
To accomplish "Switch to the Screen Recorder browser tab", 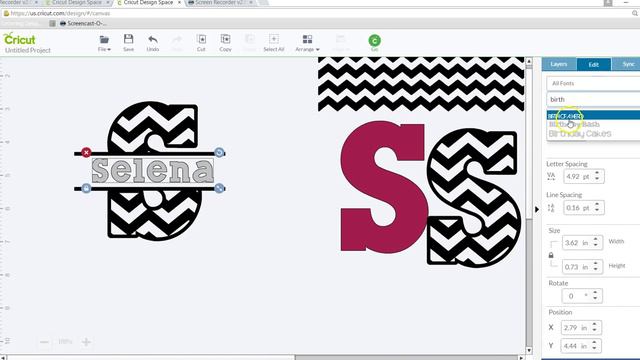I will [220, 3].
